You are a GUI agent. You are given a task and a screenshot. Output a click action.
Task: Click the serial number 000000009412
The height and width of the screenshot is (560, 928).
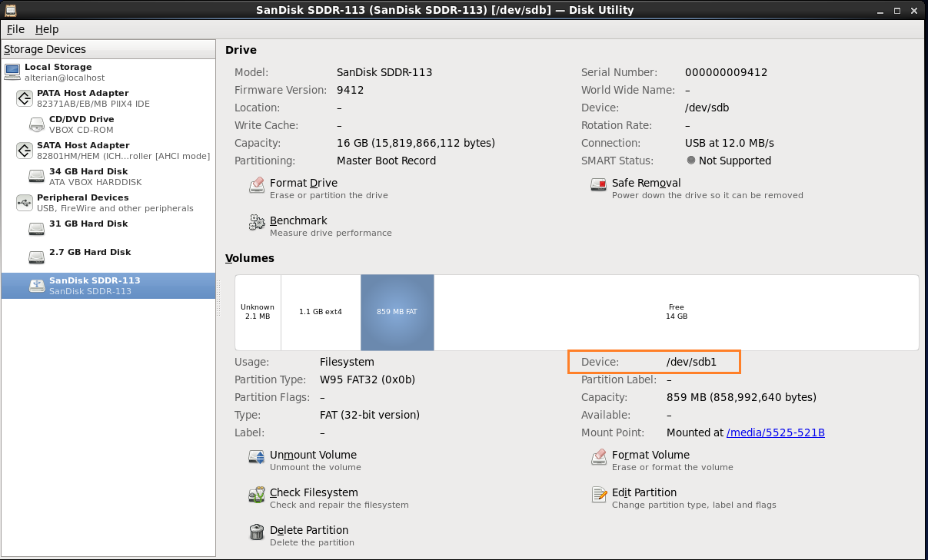(x=726, y=72)
